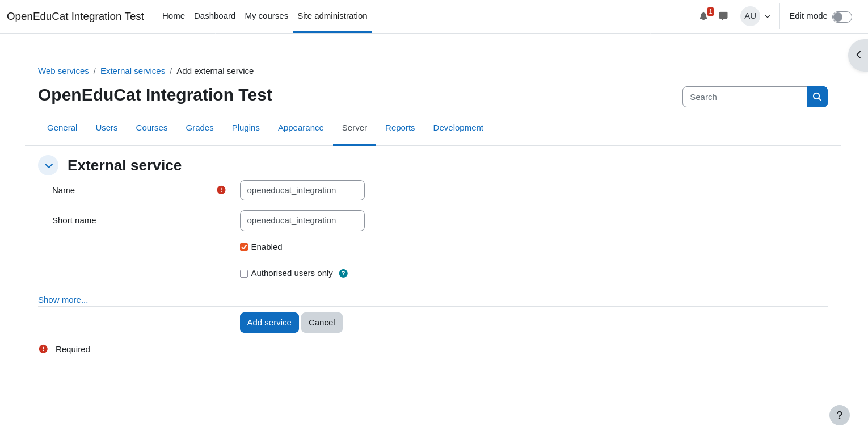The image size is (868, 443).
Task: Go to Home in top navigation
Action: click(x=174, y=16)
